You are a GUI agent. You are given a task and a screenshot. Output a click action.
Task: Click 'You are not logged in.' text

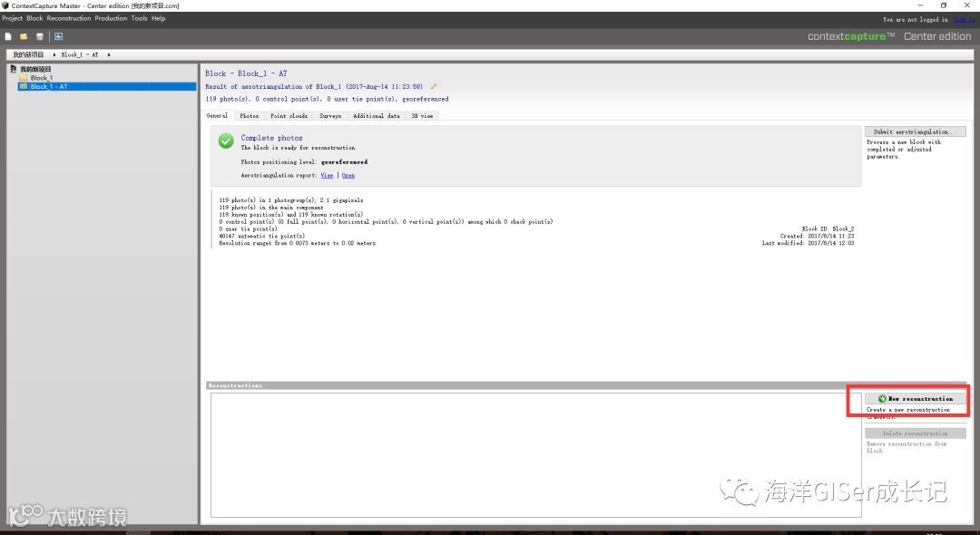click(916, 19)
